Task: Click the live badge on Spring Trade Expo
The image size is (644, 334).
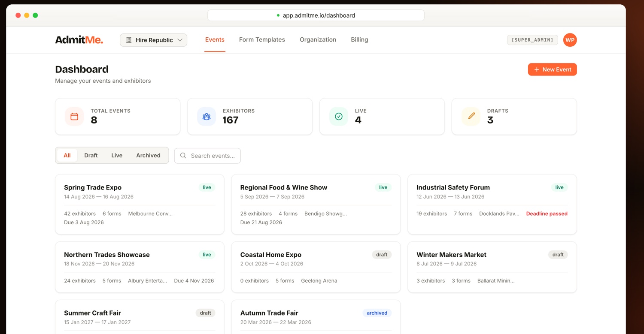Action: pyautogui.click(x=207, y=187)
